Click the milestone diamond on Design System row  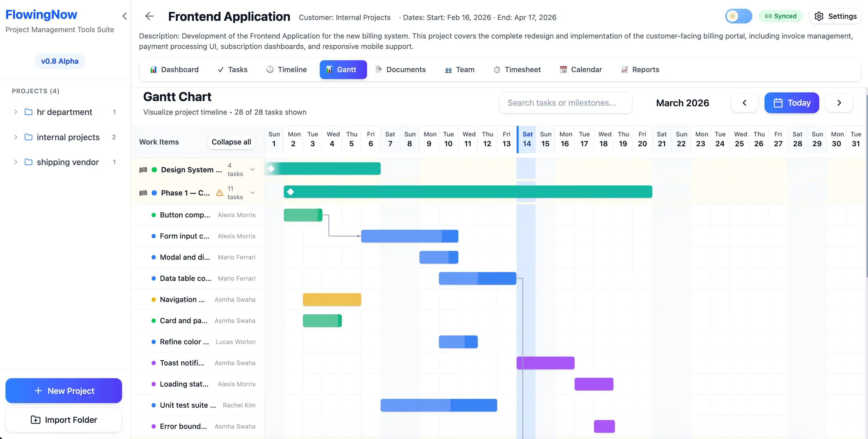pyautogui.click(x=272, y=169)
